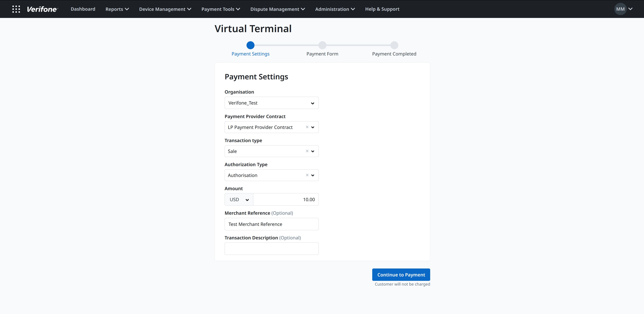Go to the Dashboard page

coord(83,9)
